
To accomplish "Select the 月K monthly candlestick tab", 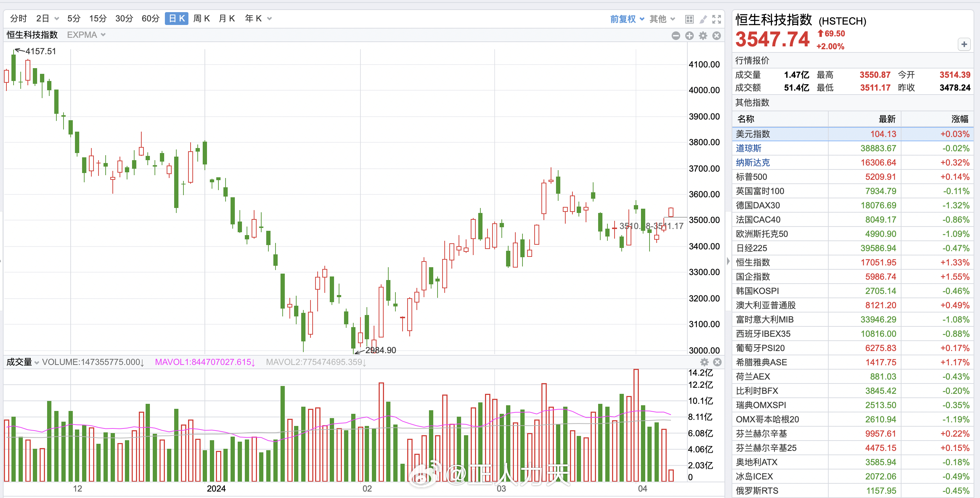I will (x=227, y=19).
